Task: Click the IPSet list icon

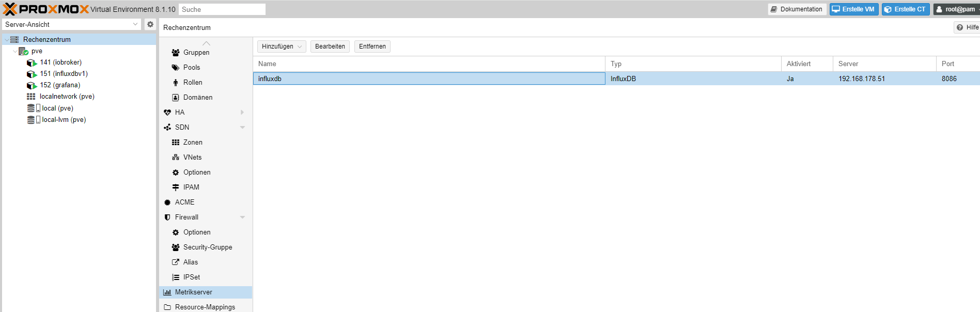Action: [176, 277]
